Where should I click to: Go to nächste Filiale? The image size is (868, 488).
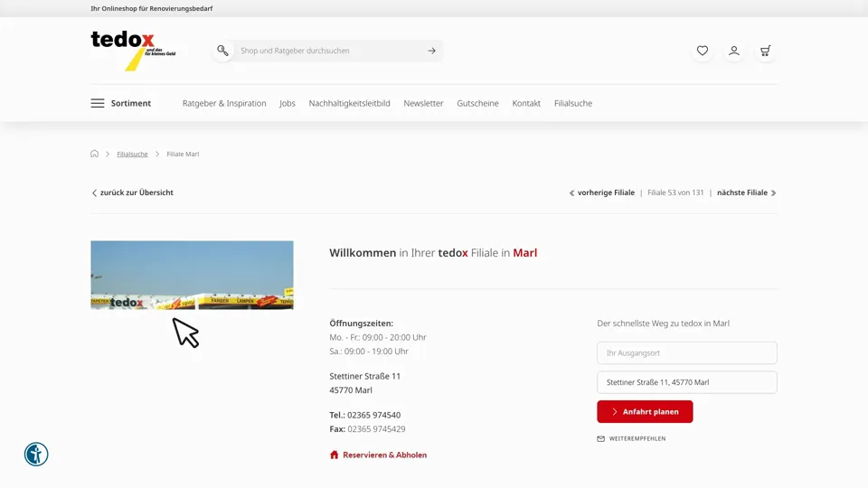[x=742, y=192]
